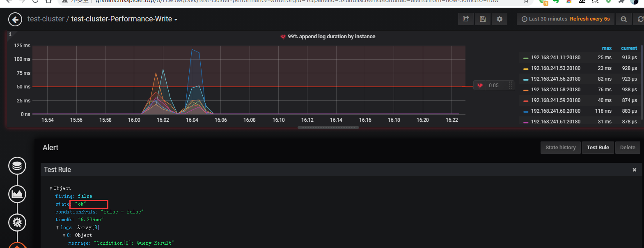Click the timeMs "9.236ms" value
The width and height of the screenshot is (644, 248).
91,220
